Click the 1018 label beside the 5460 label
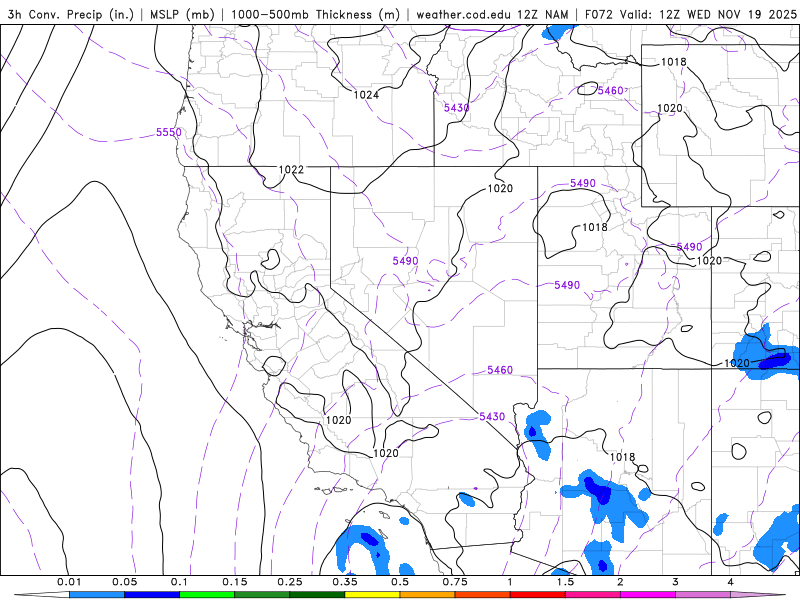Image resolution: width=800 pixels, height=600 pixels. [x=673, y=62]
